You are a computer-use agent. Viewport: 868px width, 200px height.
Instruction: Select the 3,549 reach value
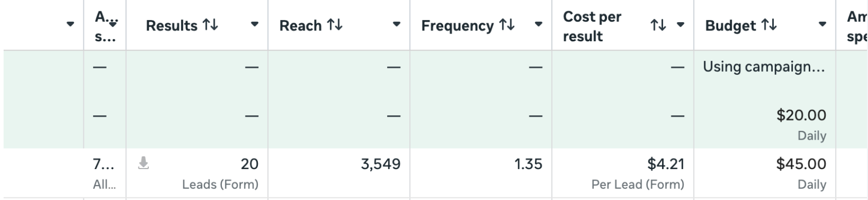pyautogui.click(x=380, y=164)
